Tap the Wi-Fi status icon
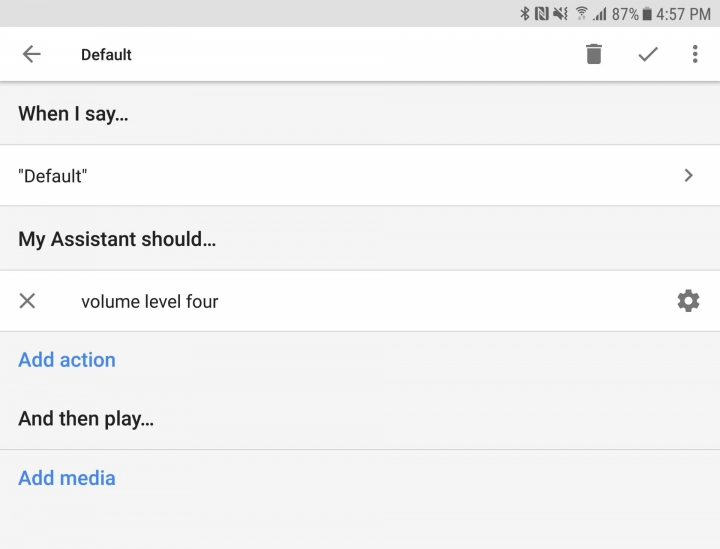The height and width of the screenshot is (549, 720). coord(581,14)
